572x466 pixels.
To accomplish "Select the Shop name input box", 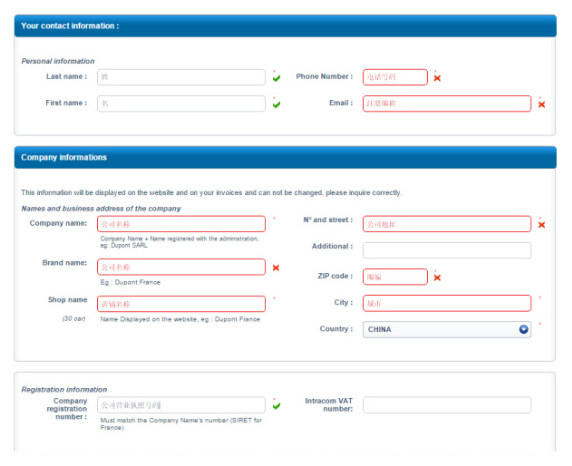I will pos(181,304).
